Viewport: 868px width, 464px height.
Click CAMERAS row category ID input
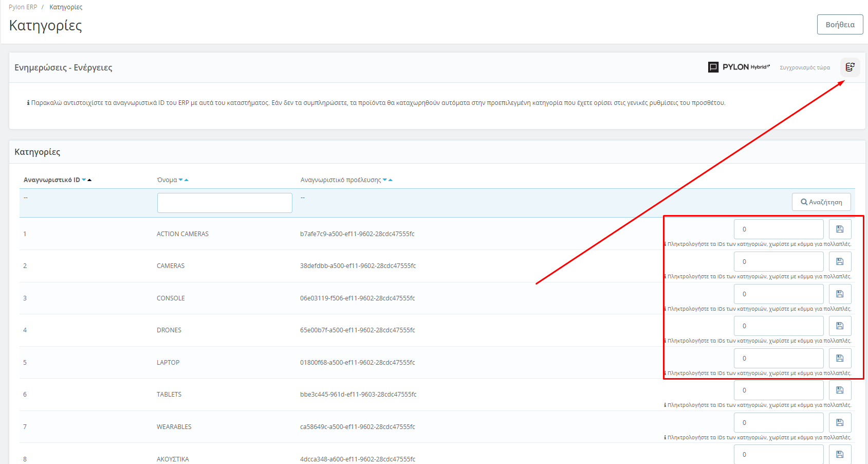click(x=779, y=262)
